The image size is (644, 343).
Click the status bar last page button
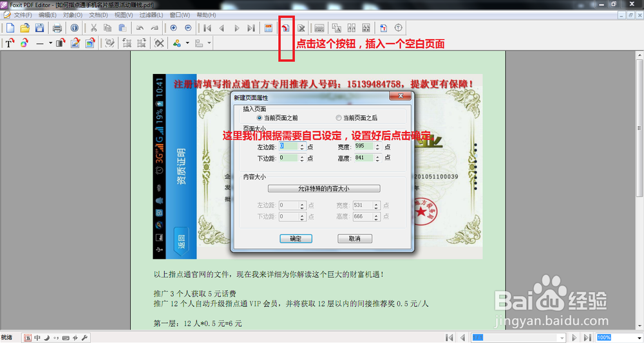coord(587,337)
